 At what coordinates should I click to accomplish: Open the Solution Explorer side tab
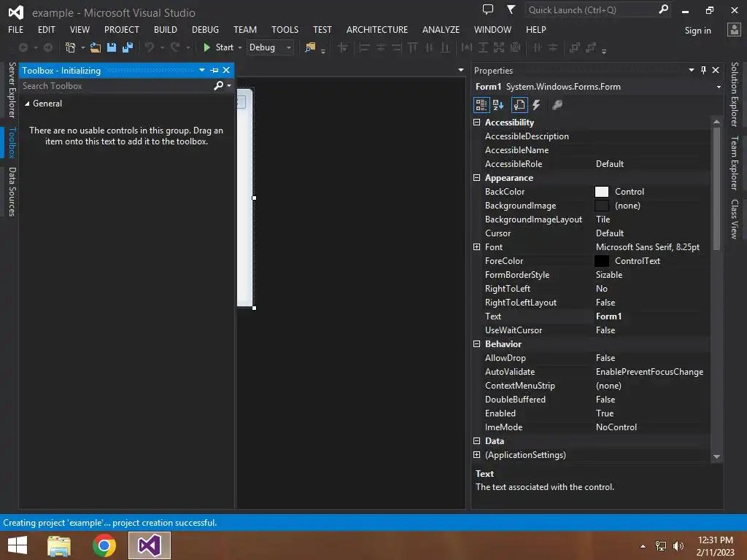[x=735, y=94]
